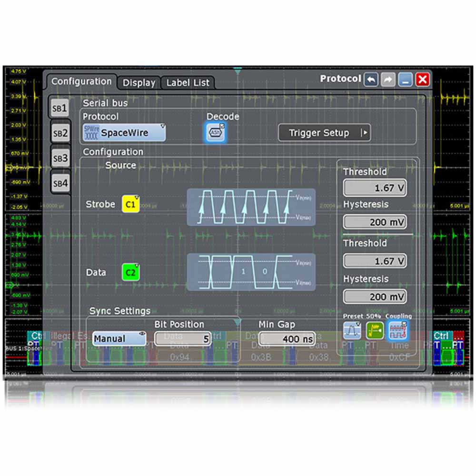
Task: Switch to the Display tab
Action: (x=139, y=83)
